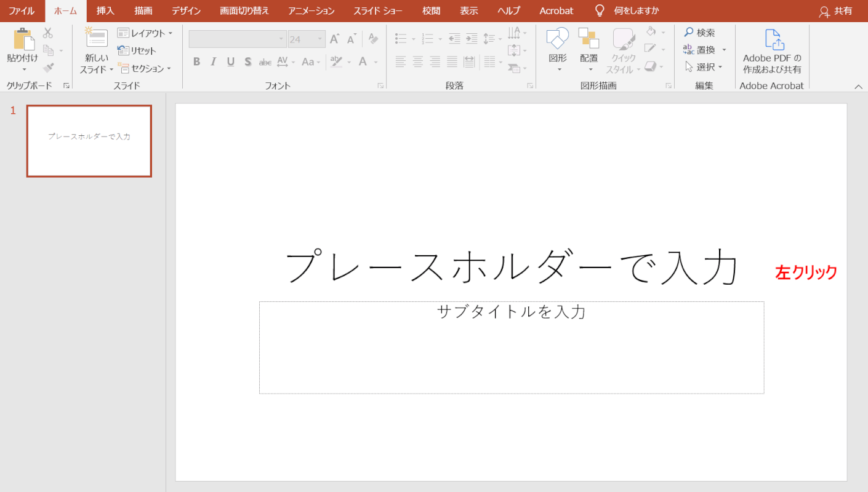Click the align text vertically icon
The height and width of the screenshot is (492, 868).
(514, 50)
